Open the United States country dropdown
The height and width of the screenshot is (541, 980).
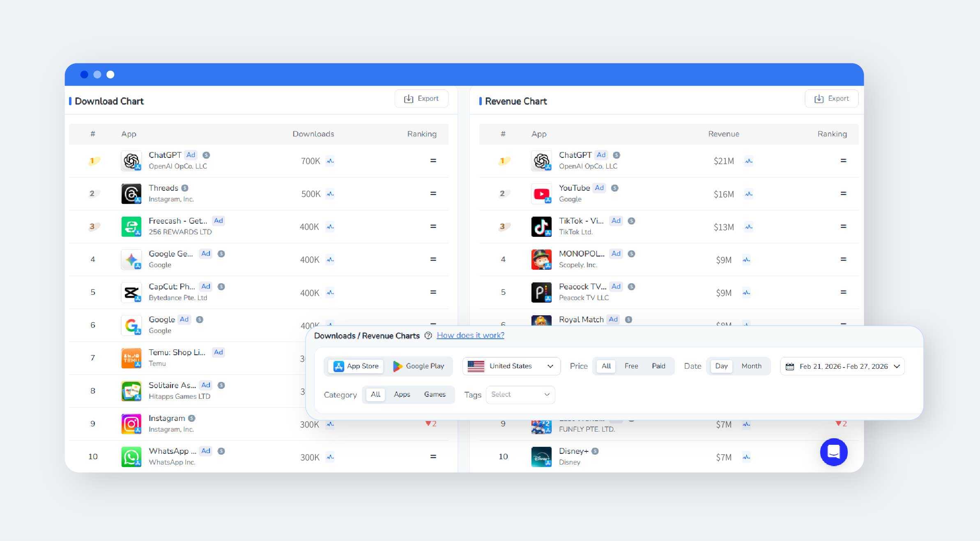[x=511, y=366]
